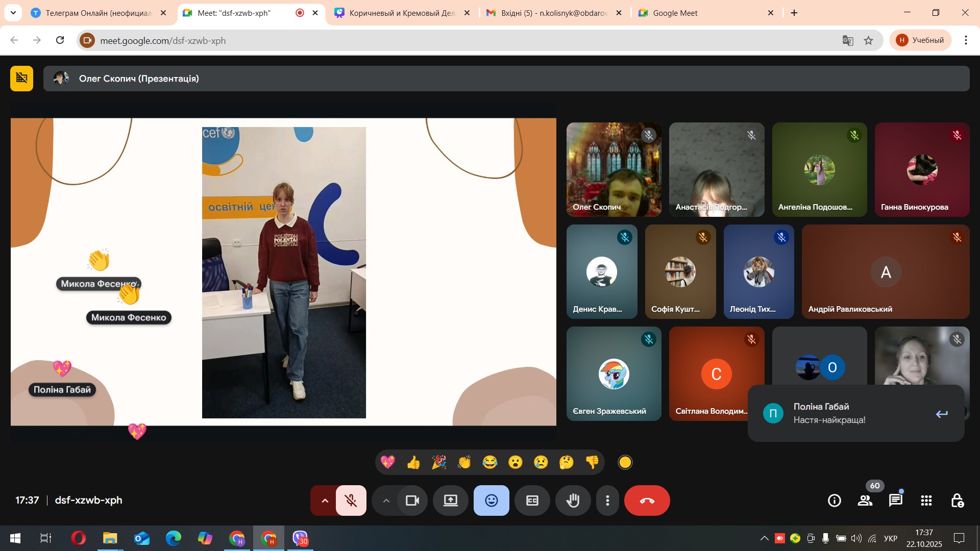Open the chat panel
The height and width of the screenshot is (551, 980).
click(x=895, y=500)
